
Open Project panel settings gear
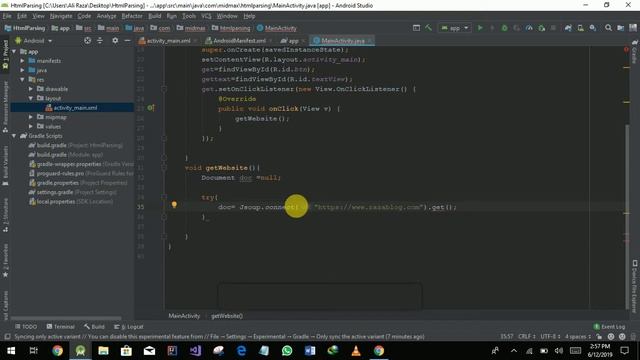115,40
